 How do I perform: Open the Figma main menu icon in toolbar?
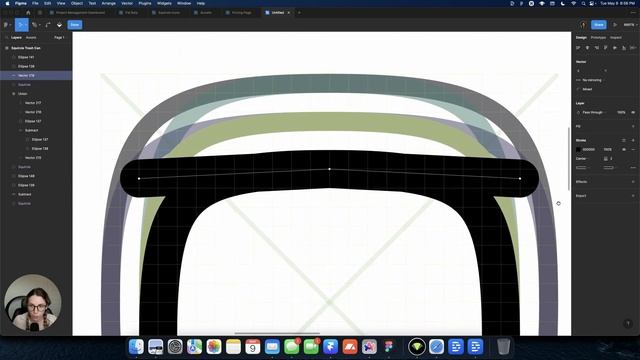pos(7,25)
